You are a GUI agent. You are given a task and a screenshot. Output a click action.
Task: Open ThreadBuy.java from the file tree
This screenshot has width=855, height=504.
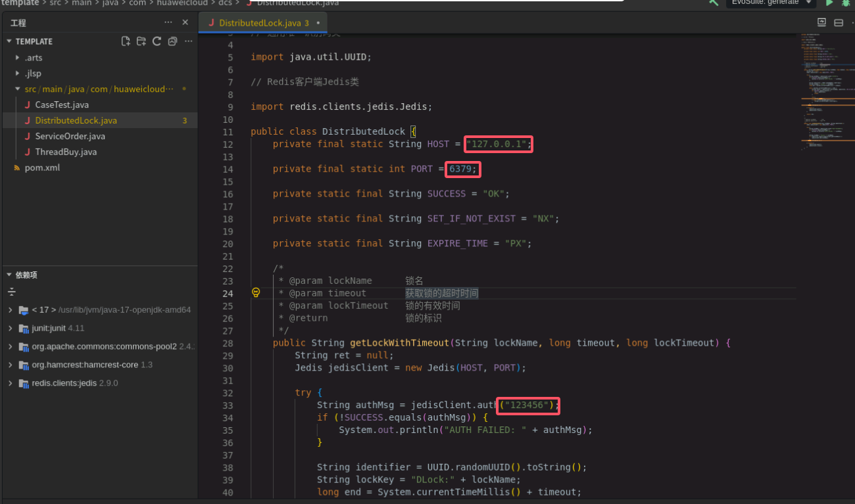[x=66, y=152]
